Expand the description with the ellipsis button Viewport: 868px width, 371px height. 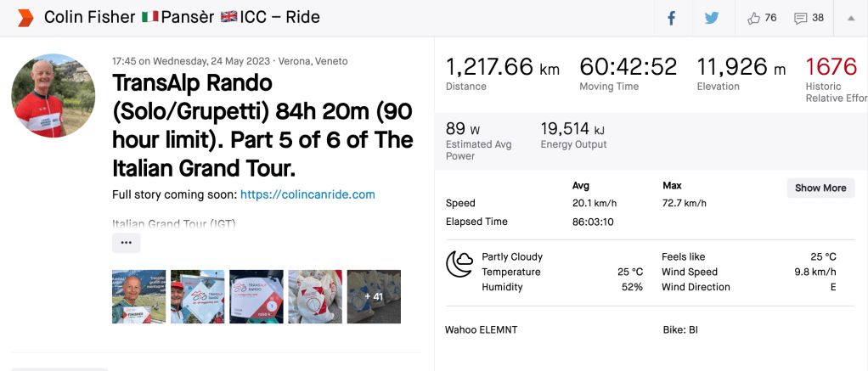pos(126,243)
